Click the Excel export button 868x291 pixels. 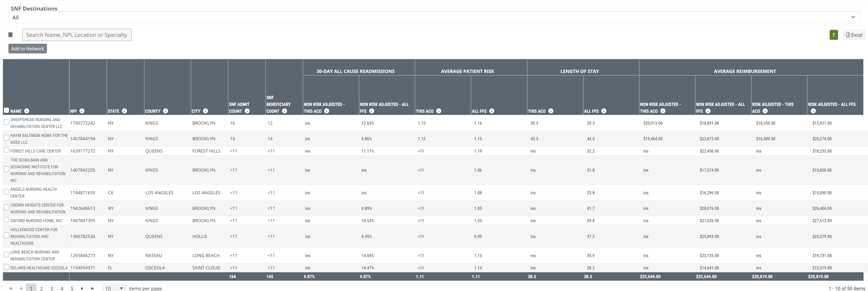pyautogui.click(x=854, y=35)
